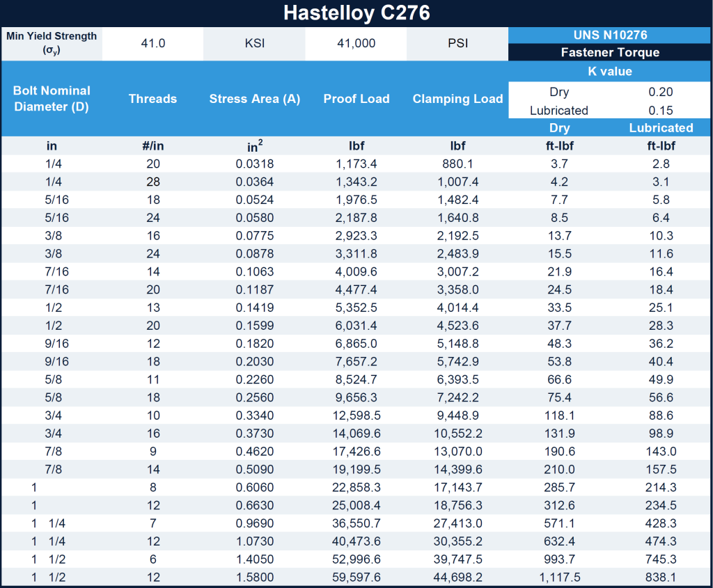The height and width of the screenshot is (588, 713).
Task: Select dry torque "210.0"
Action: point(559,469)
